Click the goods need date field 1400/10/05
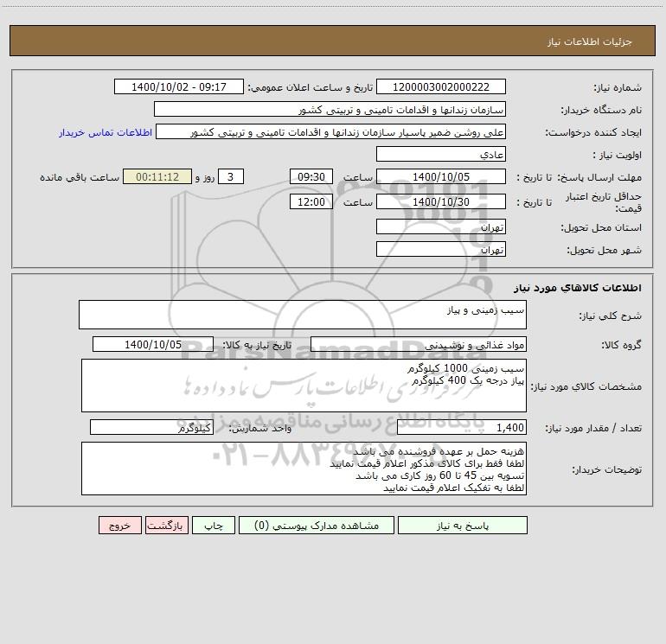The width and height of the screenshot is (666, 644). [153, 344]
